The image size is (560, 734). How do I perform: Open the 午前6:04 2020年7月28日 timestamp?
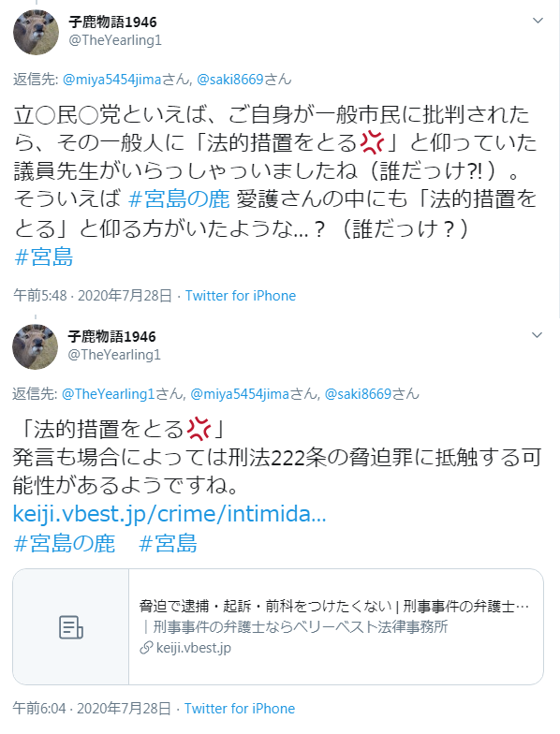(x=92, y=709)
